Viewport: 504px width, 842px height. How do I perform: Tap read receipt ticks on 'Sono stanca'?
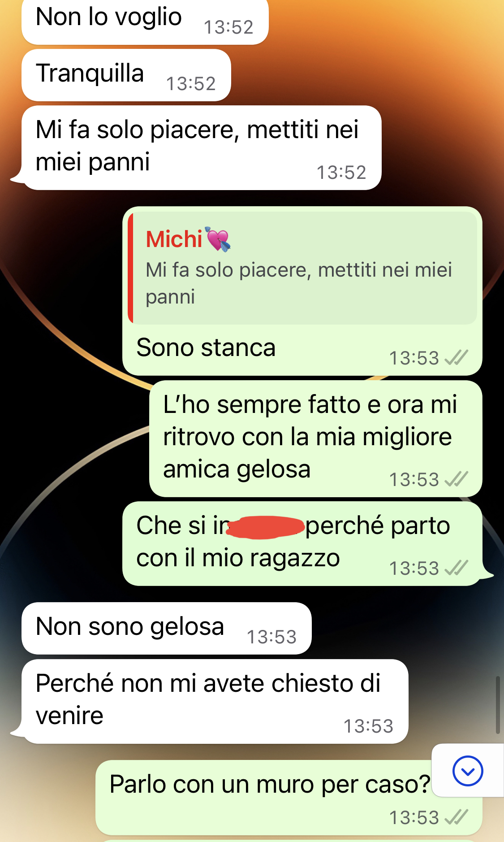point(456,358)
